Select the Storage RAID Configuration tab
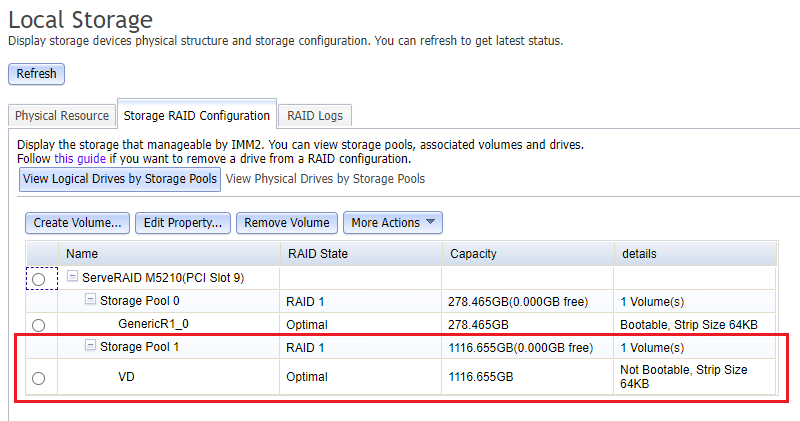 click(x=197, y=116)
